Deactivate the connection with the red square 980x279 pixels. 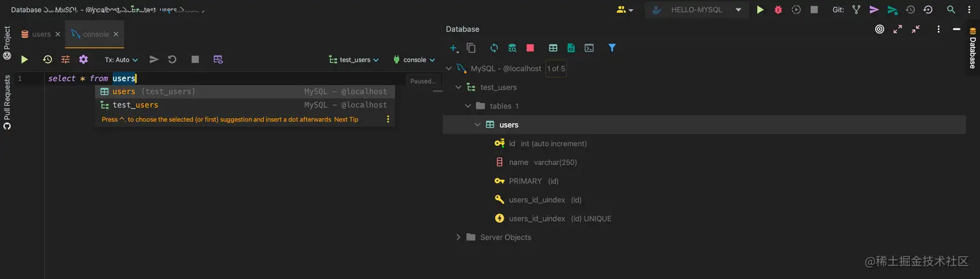click(530, 48)
